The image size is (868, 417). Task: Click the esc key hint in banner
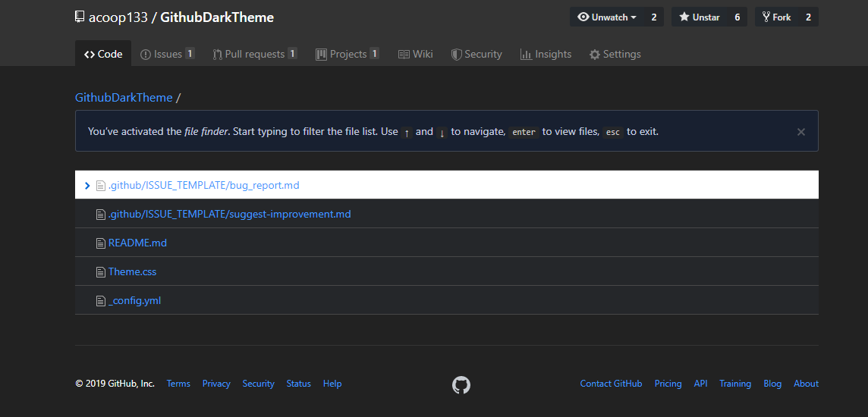click(x=613, y=132)
